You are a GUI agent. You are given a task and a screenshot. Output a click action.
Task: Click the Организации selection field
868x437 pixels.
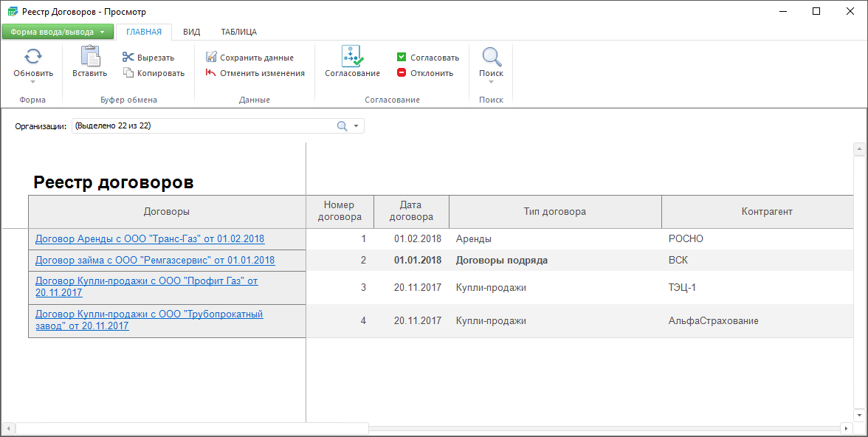point(203,126)
